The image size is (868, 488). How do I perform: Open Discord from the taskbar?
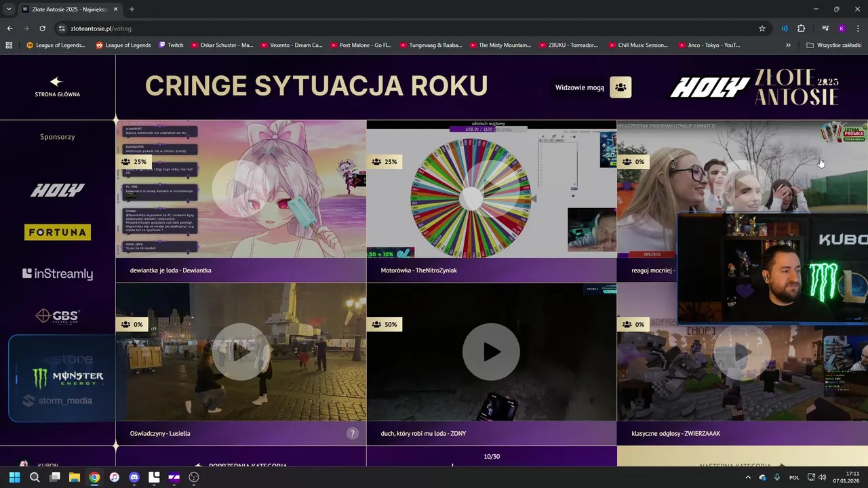click(134, 477)
